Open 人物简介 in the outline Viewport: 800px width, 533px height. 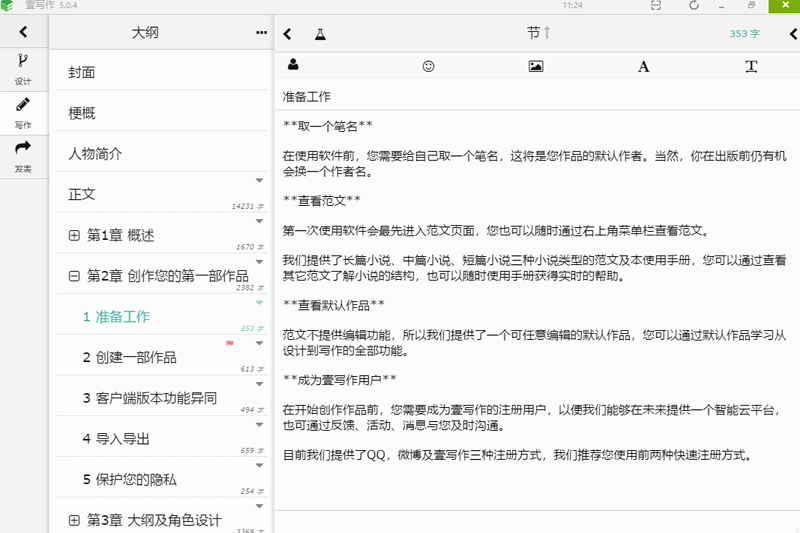[162, 154]
